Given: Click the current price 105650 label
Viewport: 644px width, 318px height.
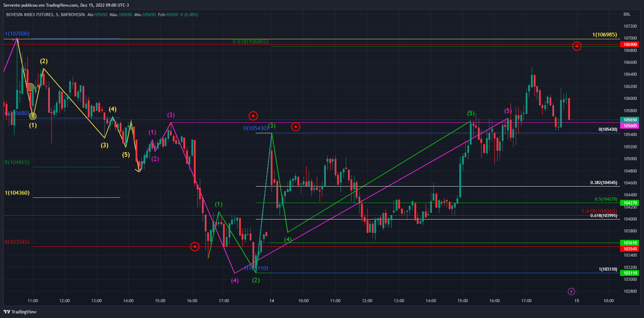Looking at the screenshot, I should [x=630, y=120].
